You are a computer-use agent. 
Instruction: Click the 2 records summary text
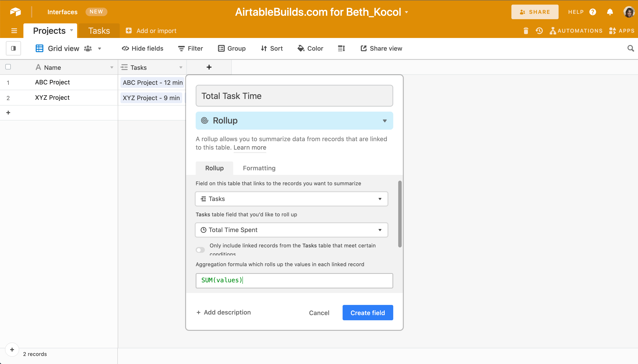[x=35, y=354]
